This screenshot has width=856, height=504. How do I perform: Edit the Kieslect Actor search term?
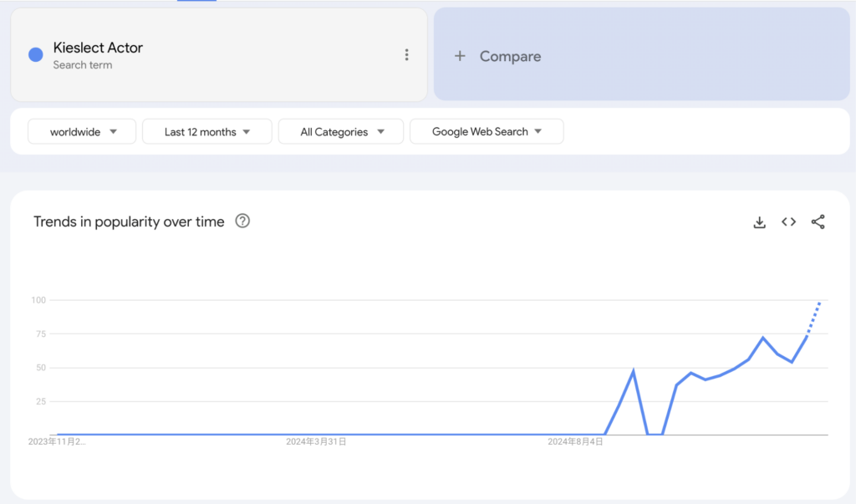pyautogui.click(x=98, y=48)
